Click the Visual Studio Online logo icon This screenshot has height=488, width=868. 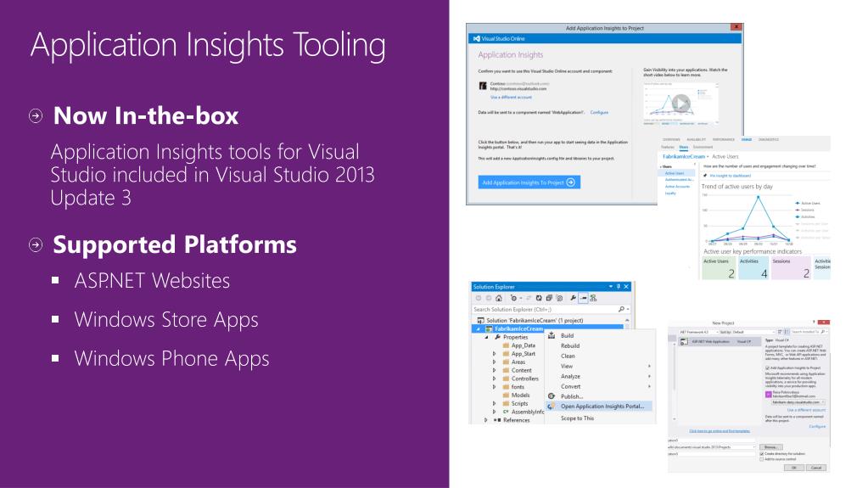[475, 38]
